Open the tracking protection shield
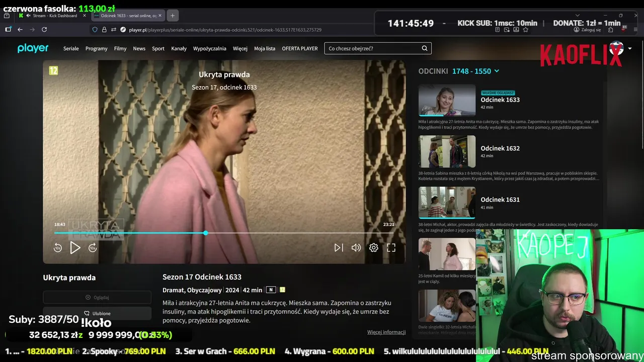Viewport: 644px width, 362px height. click(95, 30)
